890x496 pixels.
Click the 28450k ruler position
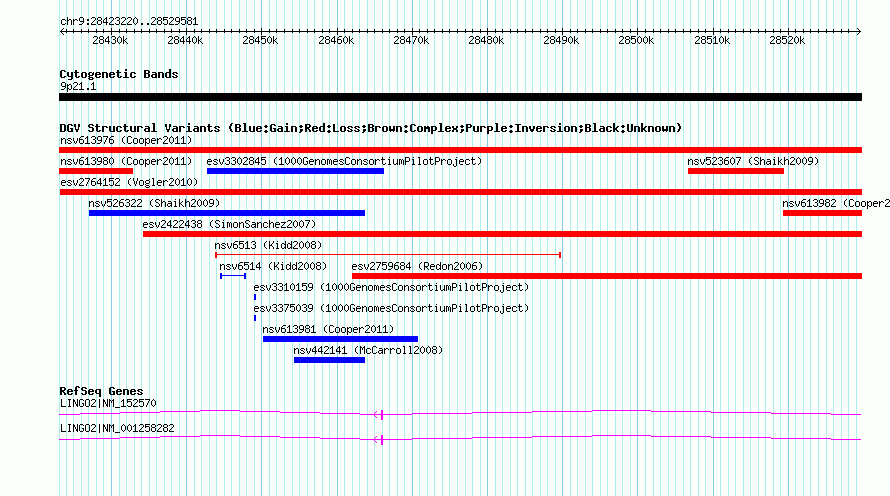coord(260,40)
